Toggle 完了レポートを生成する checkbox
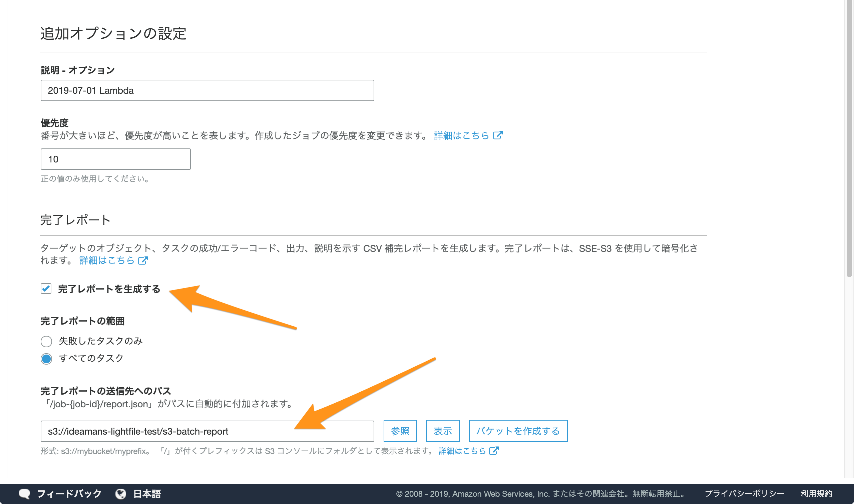 pyautogui.click(x=46, y=289)
